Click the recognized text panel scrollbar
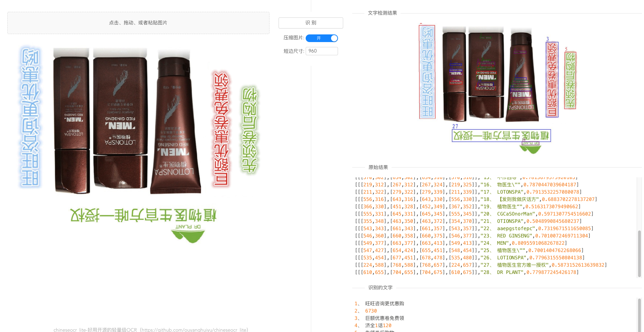644x332 pixels. pos(639,315)
